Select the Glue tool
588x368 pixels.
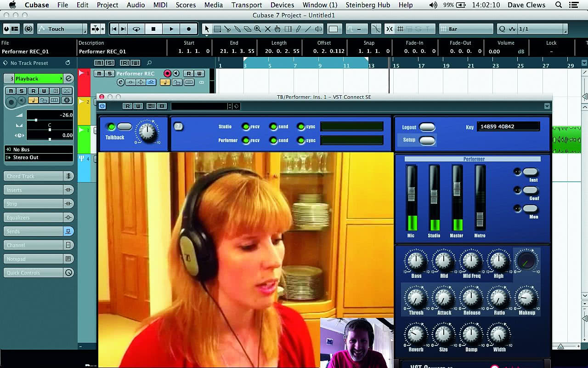tap(237, 29)
